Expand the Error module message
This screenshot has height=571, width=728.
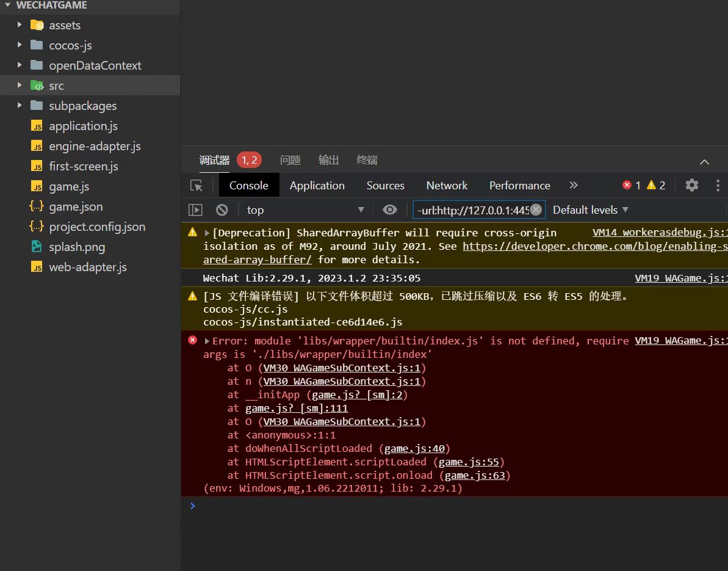coord(207,341)
